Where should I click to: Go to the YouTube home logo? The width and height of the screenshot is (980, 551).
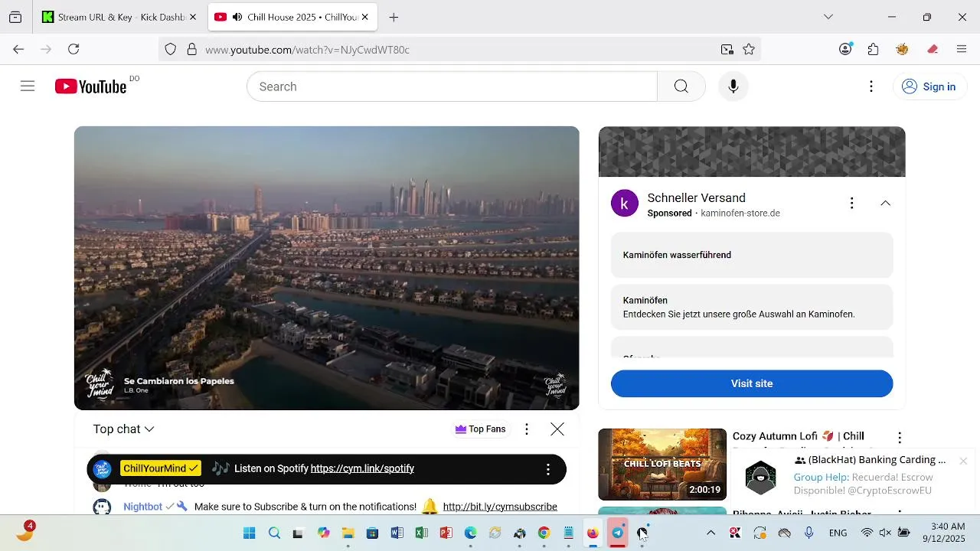tap(91, 86)
